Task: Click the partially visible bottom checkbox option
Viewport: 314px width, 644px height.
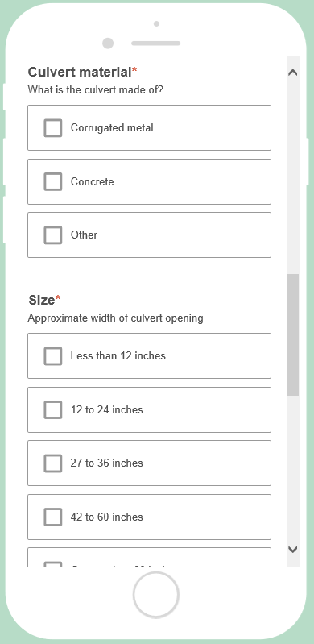Action: pos(150,557)
